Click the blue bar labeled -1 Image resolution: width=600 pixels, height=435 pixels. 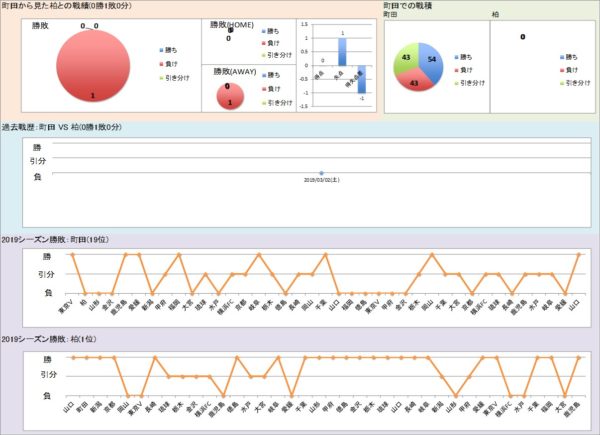362,79
